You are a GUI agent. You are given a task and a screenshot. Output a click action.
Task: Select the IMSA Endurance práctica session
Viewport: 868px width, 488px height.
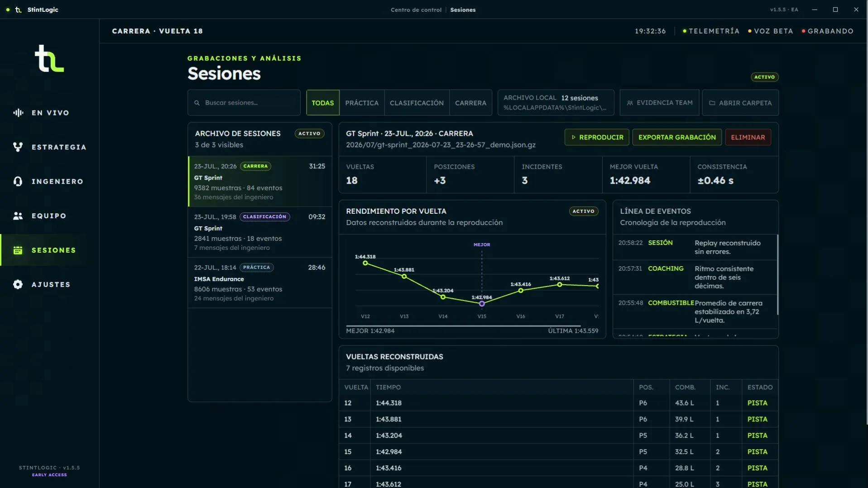point(260,283)
